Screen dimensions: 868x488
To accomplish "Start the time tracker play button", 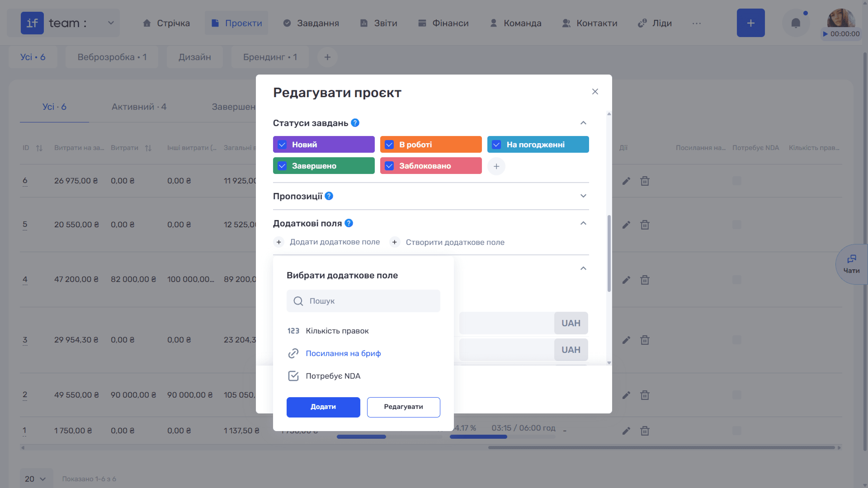I will pos(825,34).
